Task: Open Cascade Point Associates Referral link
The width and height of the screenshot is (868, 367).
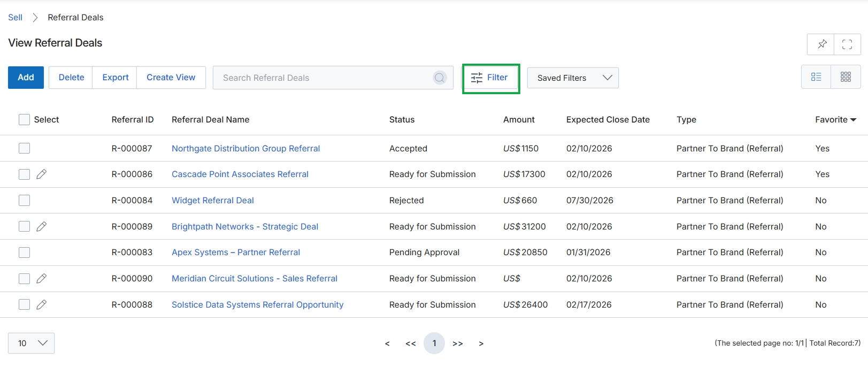Action: click(x=240, y=174)
